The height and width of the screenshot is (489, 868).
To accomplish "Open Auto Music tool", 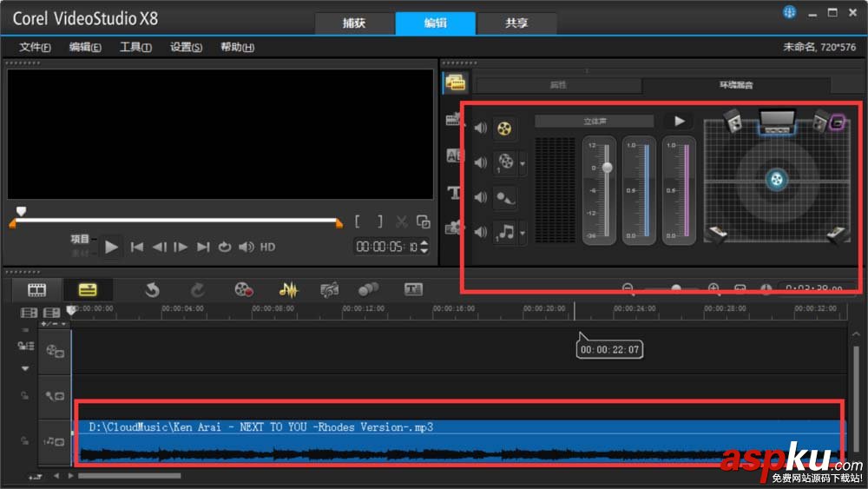I will (x=329, y=289).
